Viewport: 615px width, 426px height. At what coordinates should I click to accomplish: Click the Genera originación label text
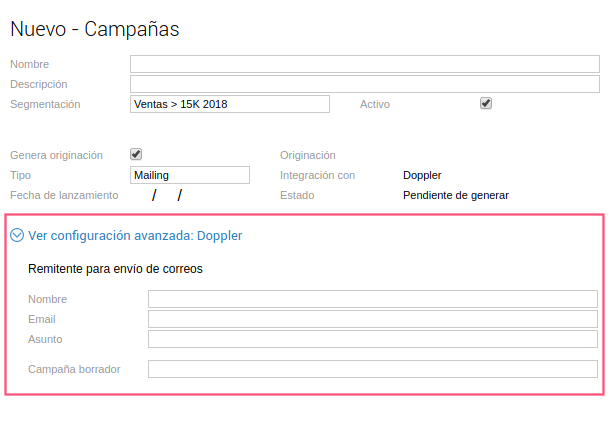point(56,155)
